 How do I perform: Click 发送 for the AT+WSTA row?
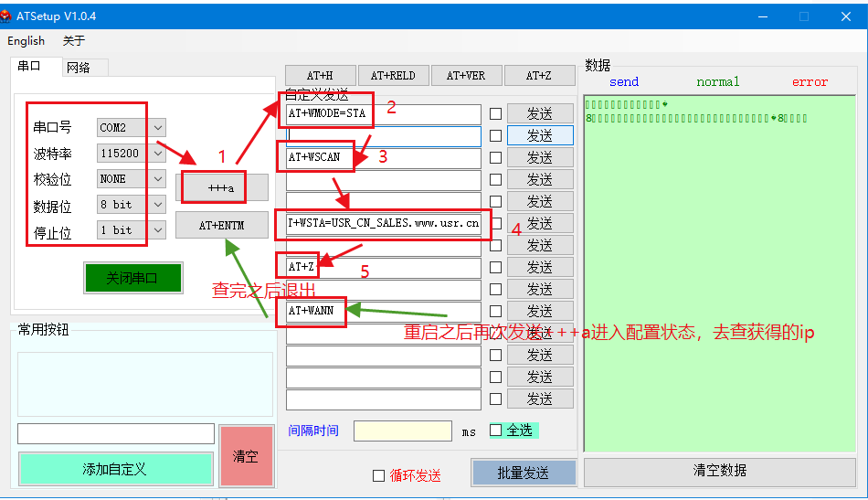pyautogui.click(x=540, y=224)
